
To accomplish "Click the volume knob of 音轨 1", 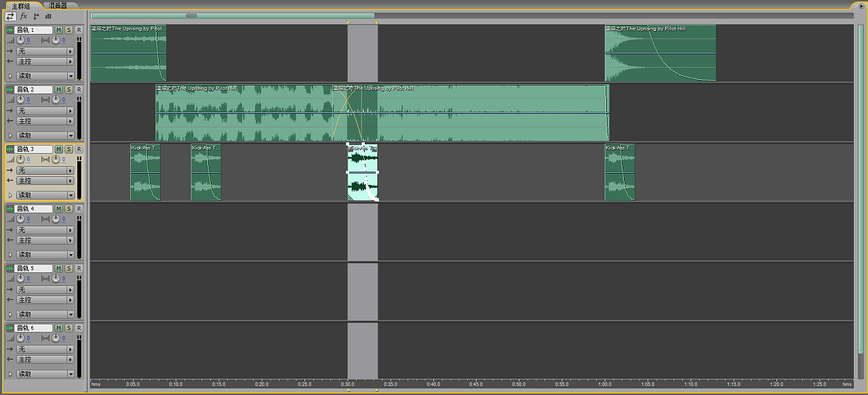I will (x=20, y=41).
